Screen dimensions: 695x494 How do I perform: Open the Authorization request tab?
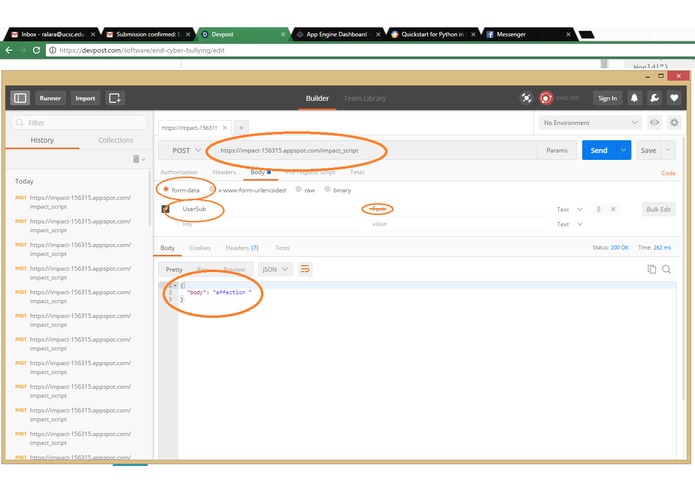179,172
